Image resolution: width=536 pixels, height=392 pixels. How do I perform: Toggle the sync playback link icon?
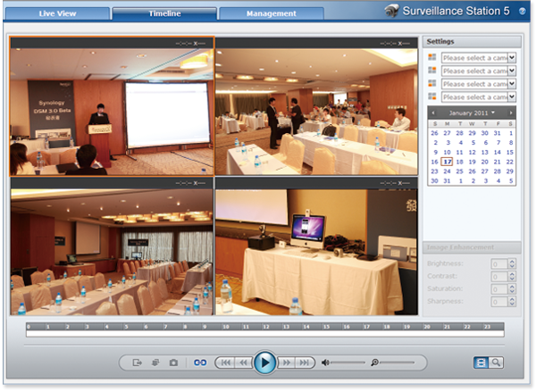tap(201, 363)
